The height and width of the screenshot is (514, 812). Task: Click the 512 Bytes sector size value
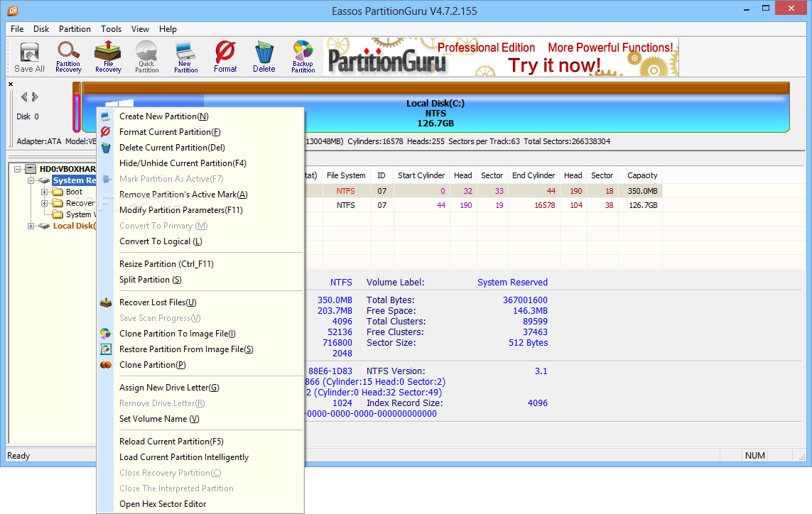tap(529, 343)
